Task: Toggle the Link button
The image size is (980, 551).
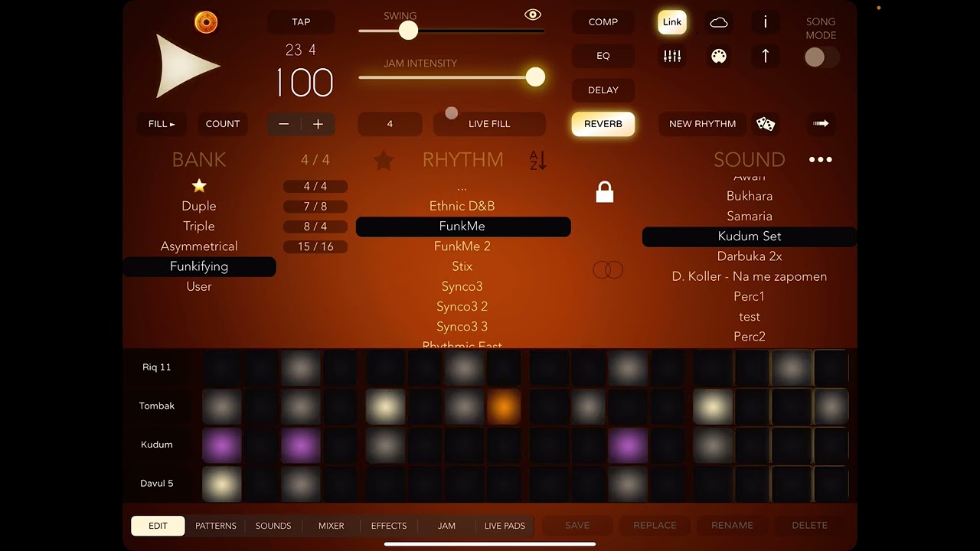Action: 672,22
